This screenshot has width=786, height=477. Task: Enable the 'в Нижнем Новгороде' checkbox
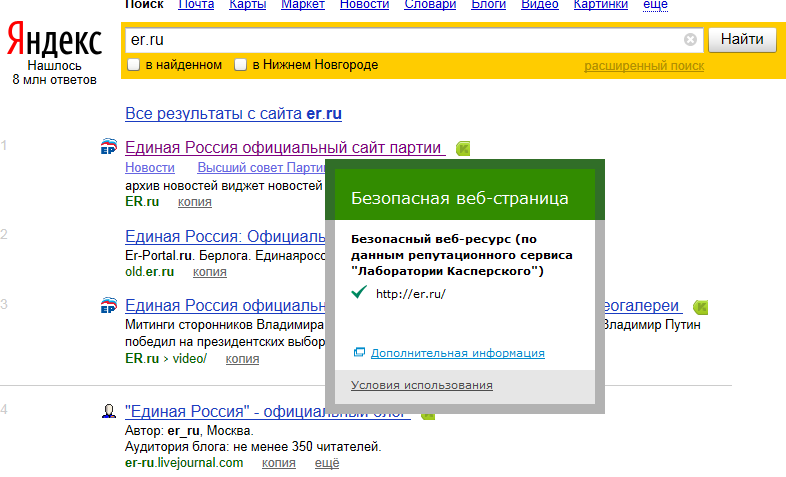[241, 65]
